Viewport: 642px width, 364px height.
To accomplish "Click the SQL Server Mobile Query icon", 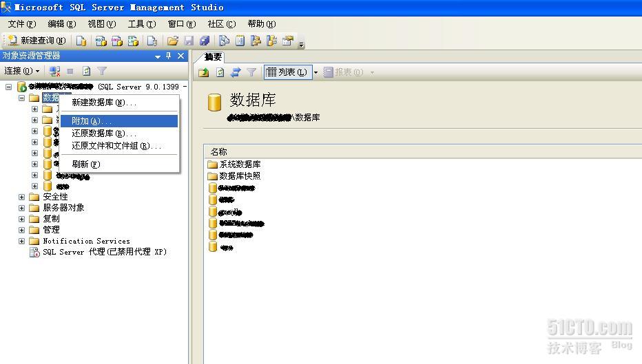I will [152, 41].
